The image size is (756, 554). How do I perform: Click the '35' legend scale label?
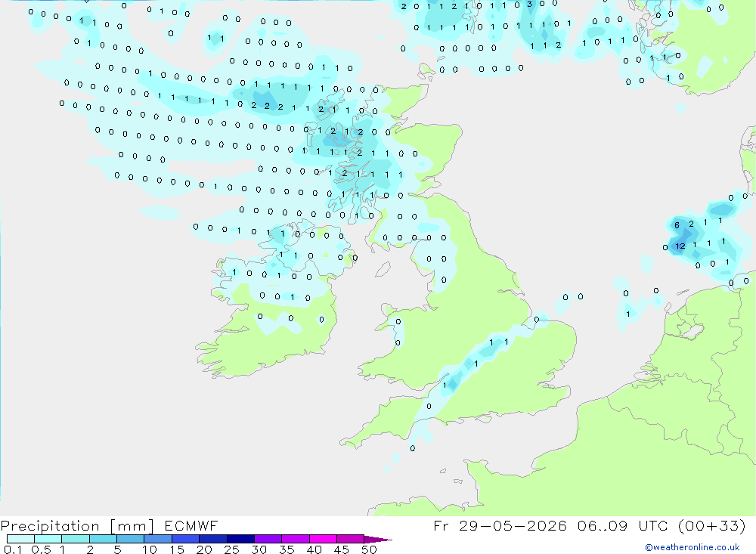click(x=287, y=549)
